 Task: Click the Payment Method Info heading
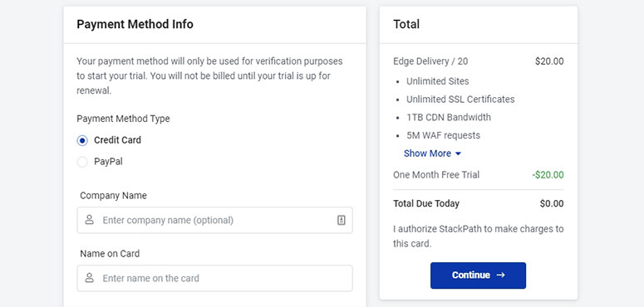tap(135, 24)
